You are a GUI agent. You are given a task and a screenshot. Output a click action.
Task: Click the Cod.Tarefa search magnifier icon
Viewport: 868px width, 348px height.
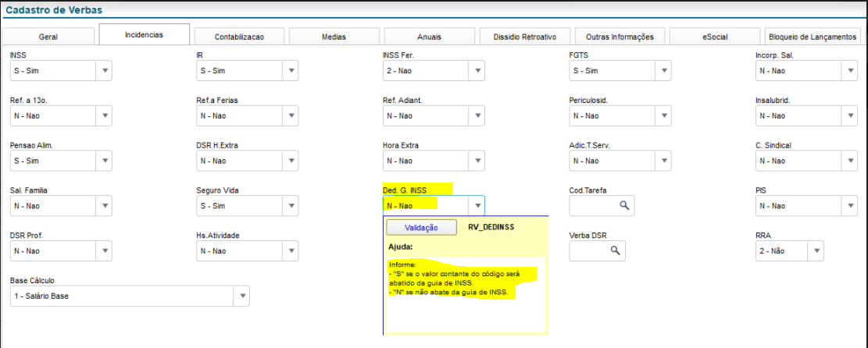click(x=624, y=205)
